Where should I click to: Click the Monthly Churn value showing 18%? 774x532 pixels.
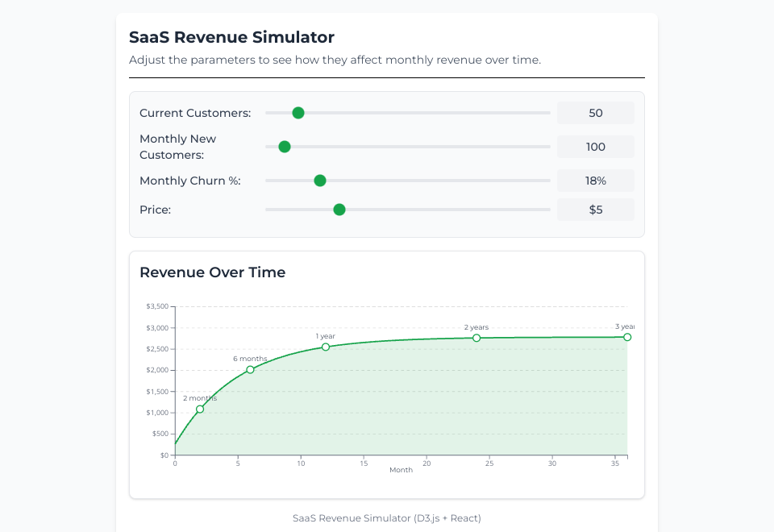coord(595,181)
